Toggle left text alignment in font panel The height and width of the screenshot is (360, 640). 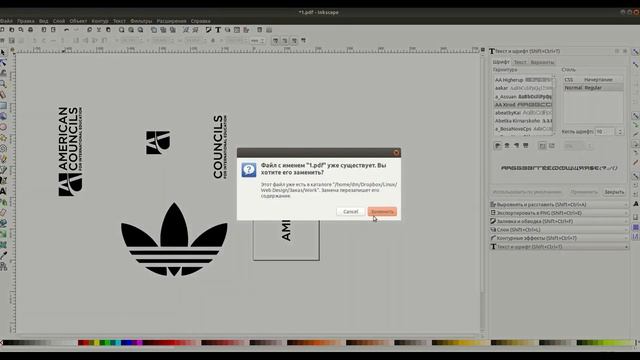[x=498, y=145]
